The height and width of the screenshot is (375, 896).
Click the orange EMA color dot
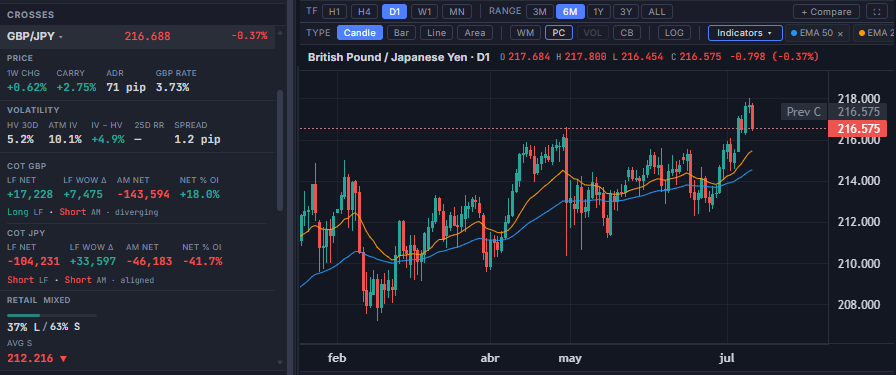point(861,33)
